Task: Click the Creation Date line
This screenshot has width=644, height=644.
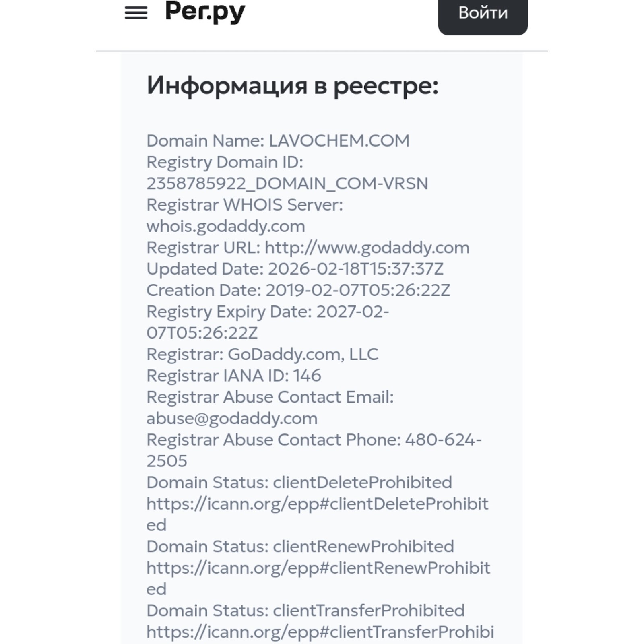Action: [x=298, y=290]
